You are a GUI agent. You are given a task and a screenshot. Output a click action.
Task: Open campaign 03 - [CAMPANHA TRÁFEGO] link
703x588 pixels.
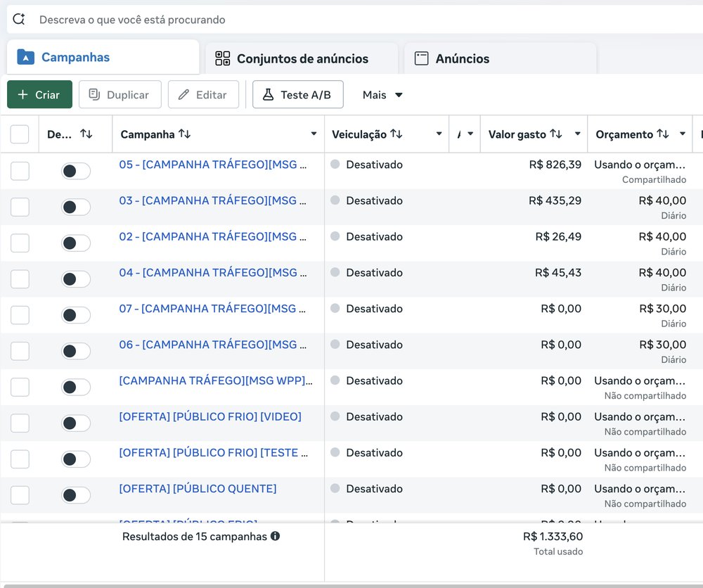(x=213, y=200)
